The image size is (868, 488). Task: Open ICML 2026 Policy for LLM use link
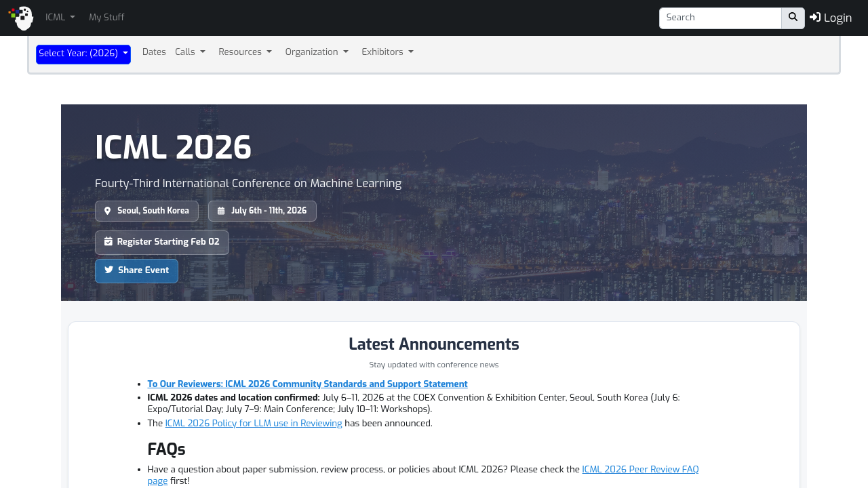tap(254, 424)
